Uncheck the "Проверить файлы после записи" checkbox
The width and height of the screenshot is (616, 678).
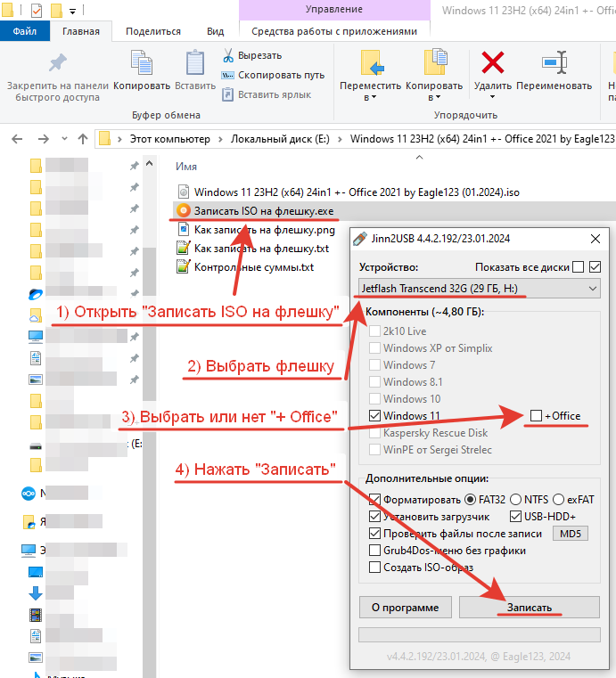374,534
